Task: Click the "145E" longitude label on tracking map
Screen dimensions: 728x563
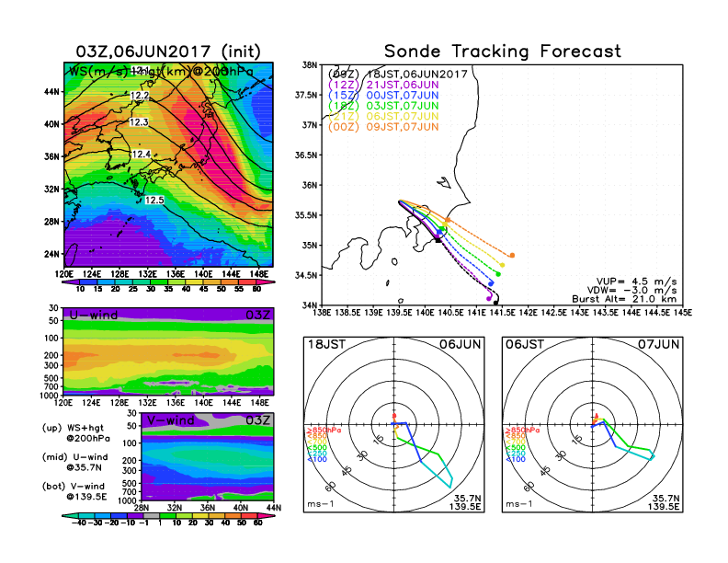Action: pyautogui.click(x=684, y=313)
